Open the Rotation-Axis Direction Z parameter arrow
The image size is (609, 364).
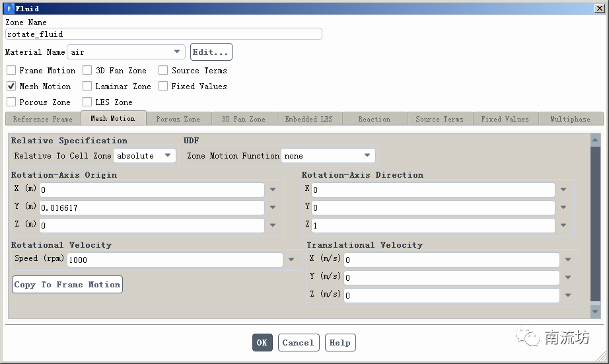[563, 225]
